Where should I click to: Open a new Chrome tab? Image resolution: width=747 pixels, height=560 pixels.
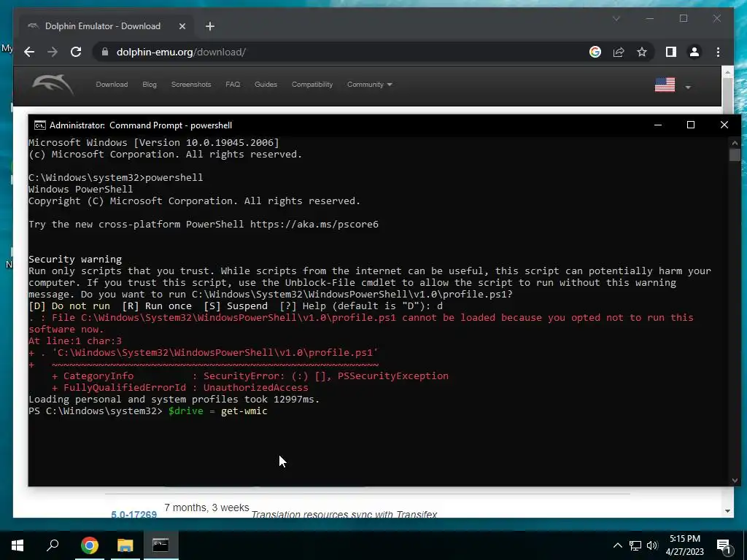click(x=210, y=26)
